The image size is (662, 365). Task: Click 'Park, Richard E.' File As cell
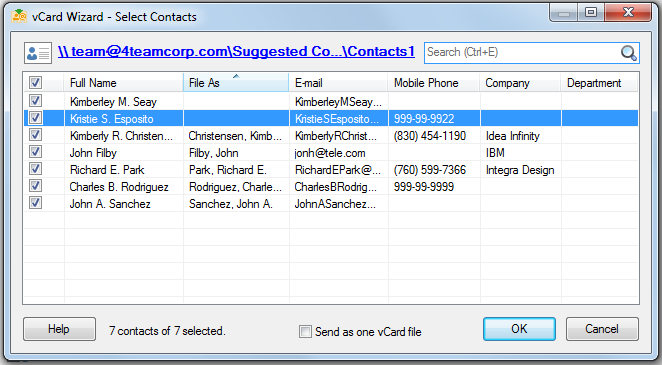click(x=236, y=170)
